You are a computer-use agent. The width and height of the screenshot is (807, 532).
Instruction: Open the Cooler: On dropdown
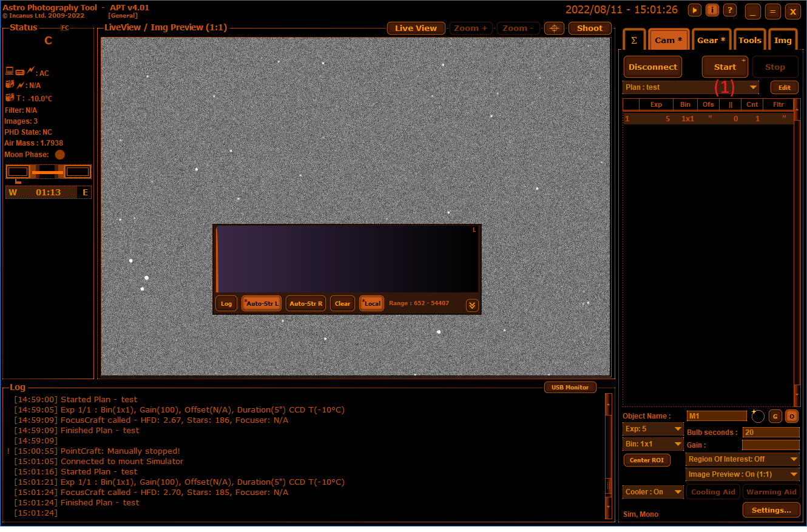(x=653, y=492)
